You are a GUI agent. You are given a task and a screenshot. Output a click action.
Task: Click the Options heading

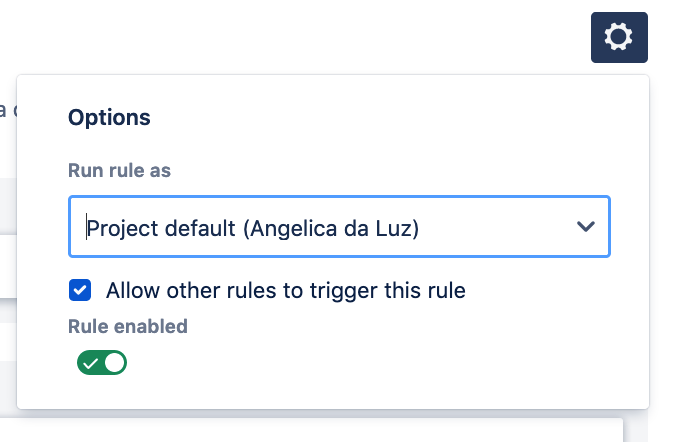[109, 118]
